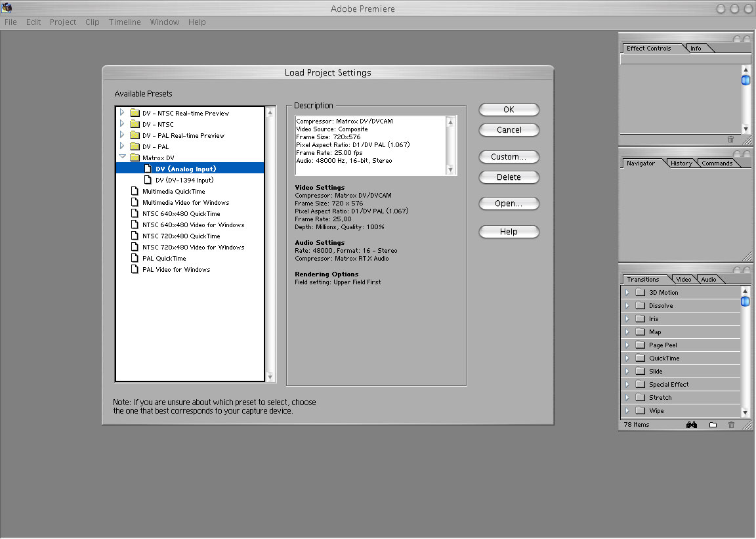Click the folder icon beside Wipe

point(640,410)
